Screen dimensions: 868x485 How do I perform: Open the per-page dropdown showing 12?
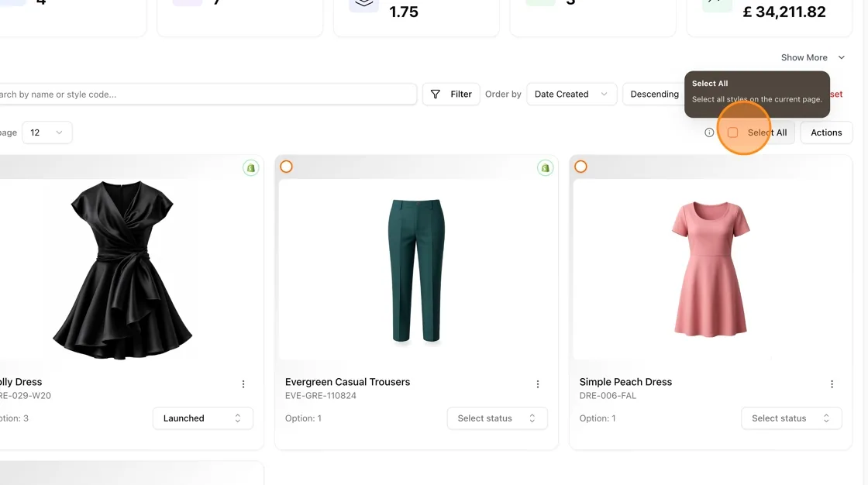47,132
